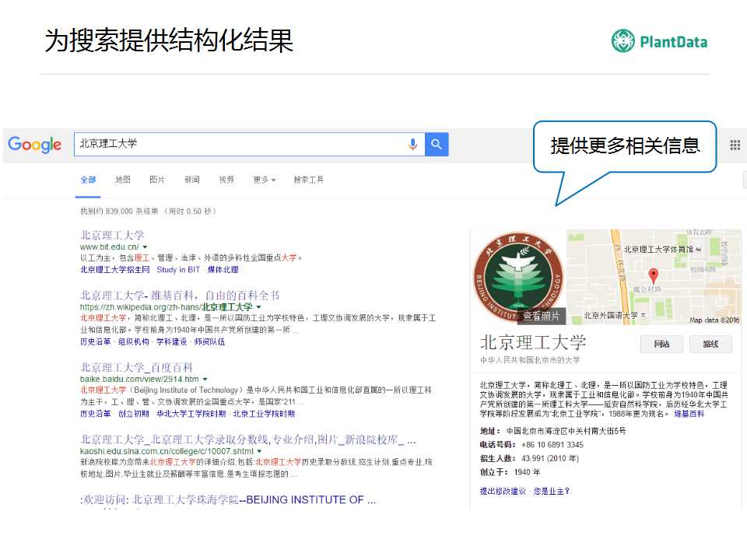The width and height of the screenshot is (747, 560).
Task: Switch to the 新闻 tab
Action: (x=192, y=180)
